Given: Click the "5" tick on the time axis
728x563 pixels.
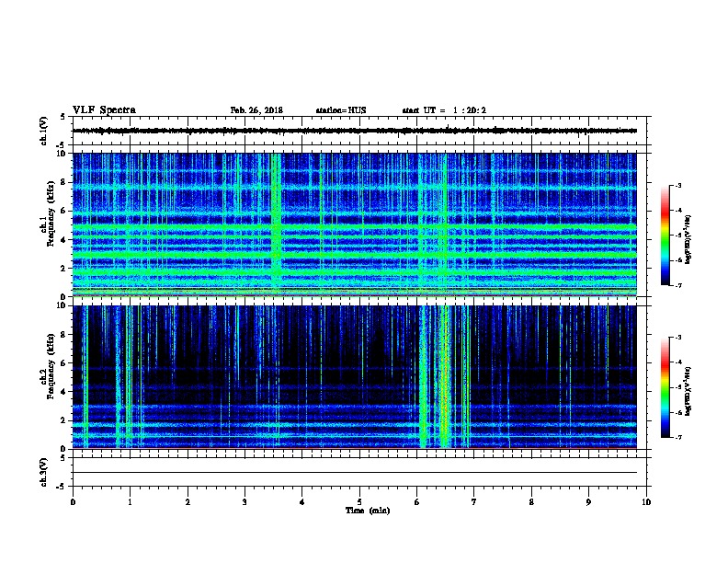Looking at the screenshot, I should pos(359,502).
